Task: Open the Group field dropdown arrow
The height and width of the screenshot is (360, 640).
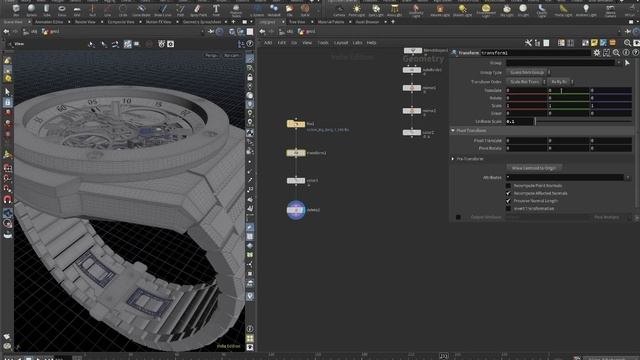Action: click(x=619, y=63)
